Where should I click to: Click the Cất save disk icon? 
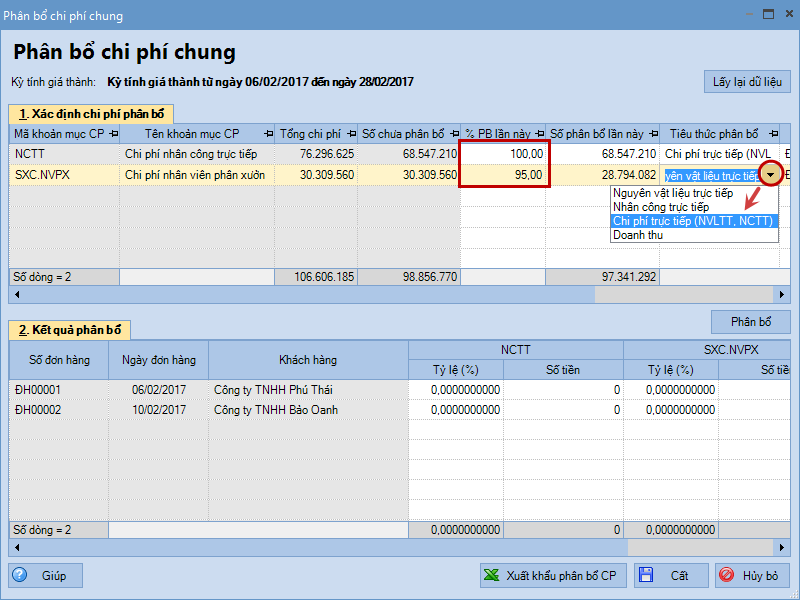pyautogui.click(x=645, y=575)
